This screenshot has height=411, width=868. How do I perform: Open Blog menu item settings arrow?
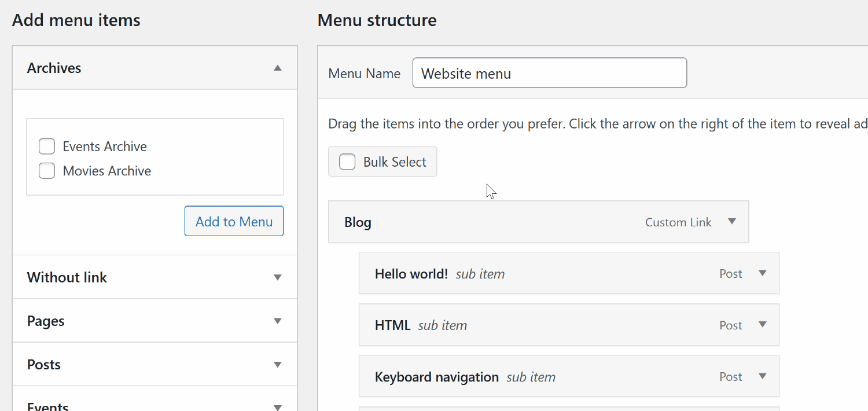click(x=732, y=222)
